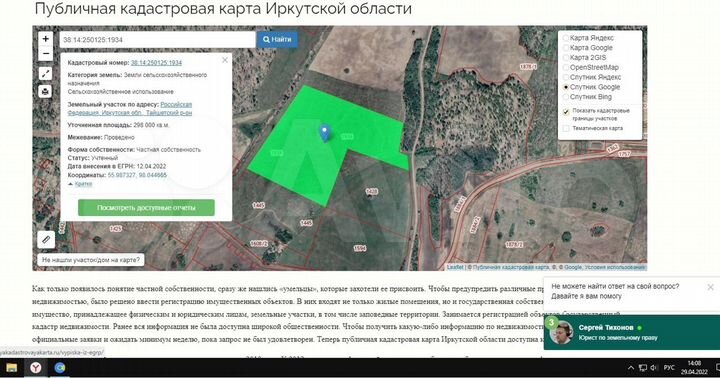Zoom out the map with minus button
This screenshot has width=720, height=378.
point(45,54)
